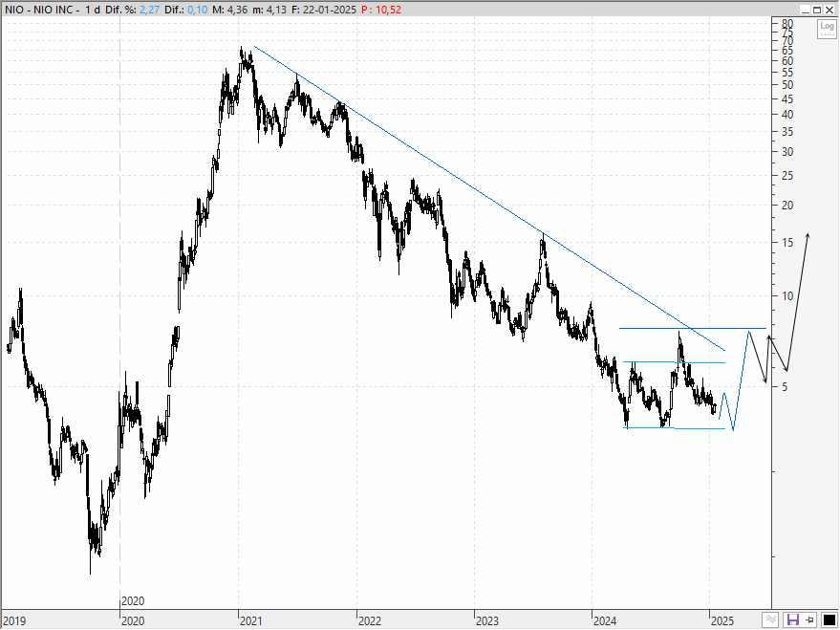Click the 'F: 22-01-2025' date

[x=324, y=10]
